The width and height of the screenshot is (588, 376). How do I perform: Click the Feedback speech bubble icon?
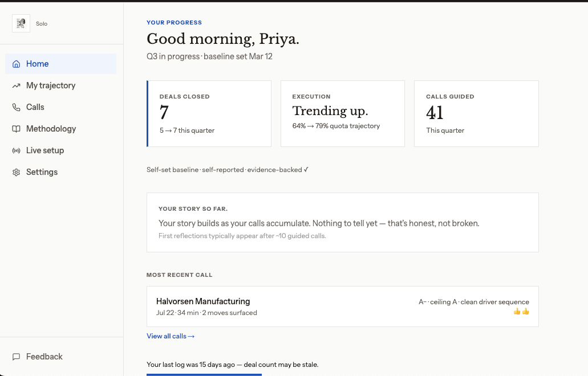pos(16,357)
